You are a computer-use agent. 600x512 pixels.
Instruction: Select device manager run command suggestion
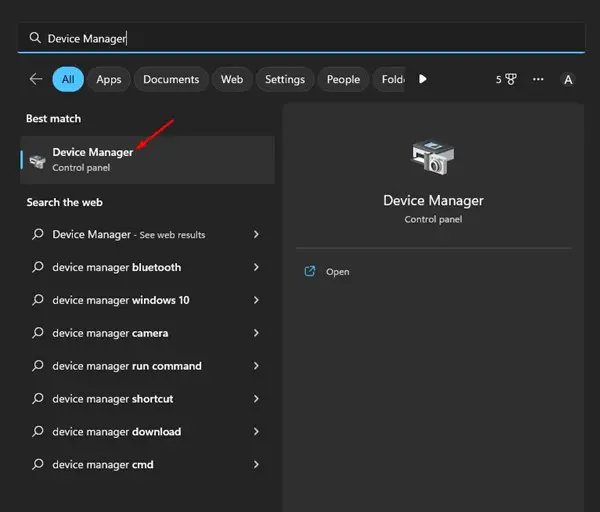point(146,366)
